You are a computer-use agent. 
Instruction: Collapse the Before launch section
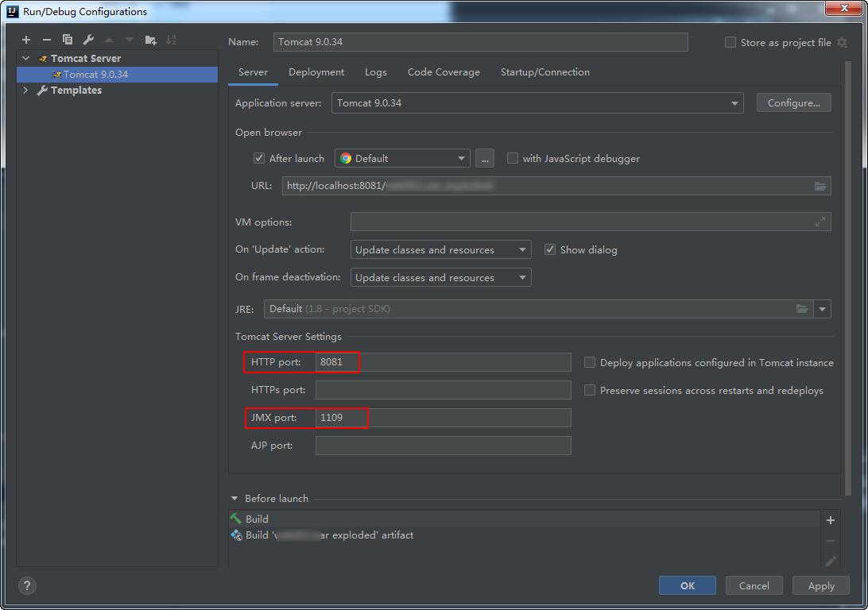click(234, 499)
